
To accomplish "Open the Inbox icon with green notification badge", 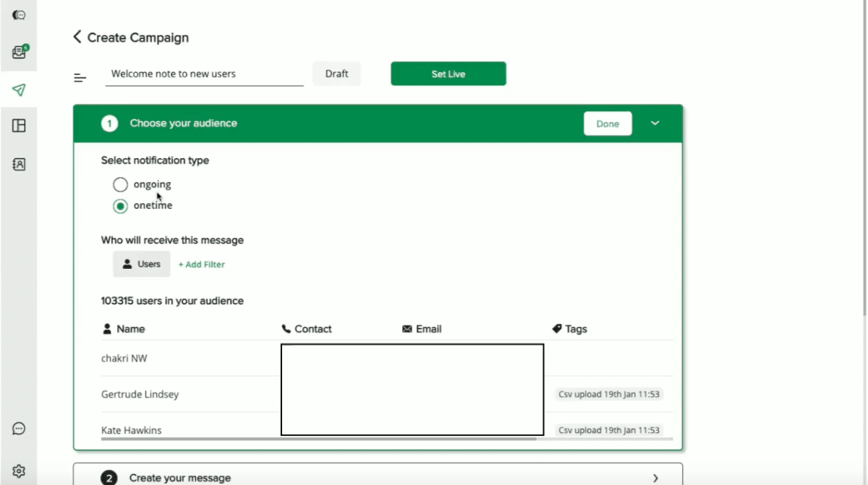I will pos(19,51).
